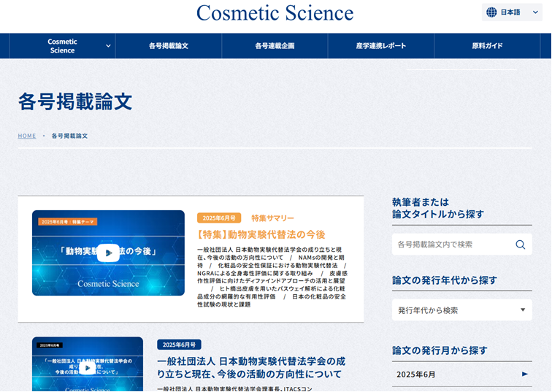Click the 論文の発行月から探す heading
This screenshot has width=552, height=392.
440,350
